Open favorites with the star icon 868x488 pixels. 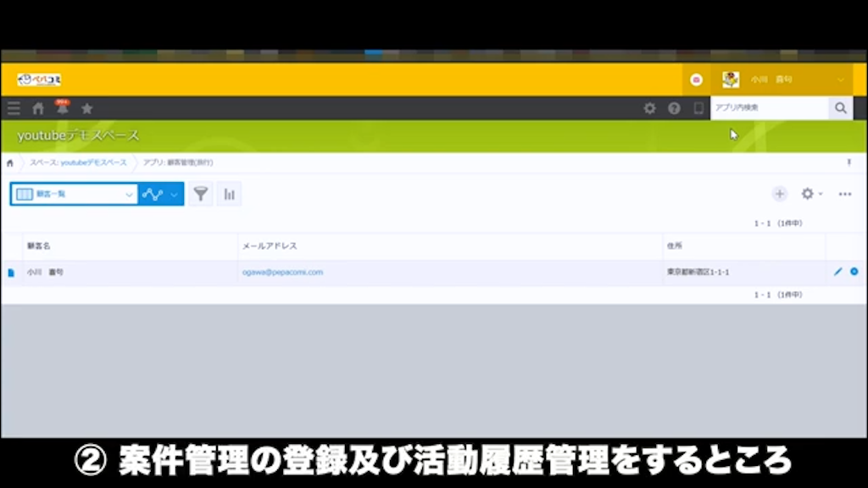86,108
